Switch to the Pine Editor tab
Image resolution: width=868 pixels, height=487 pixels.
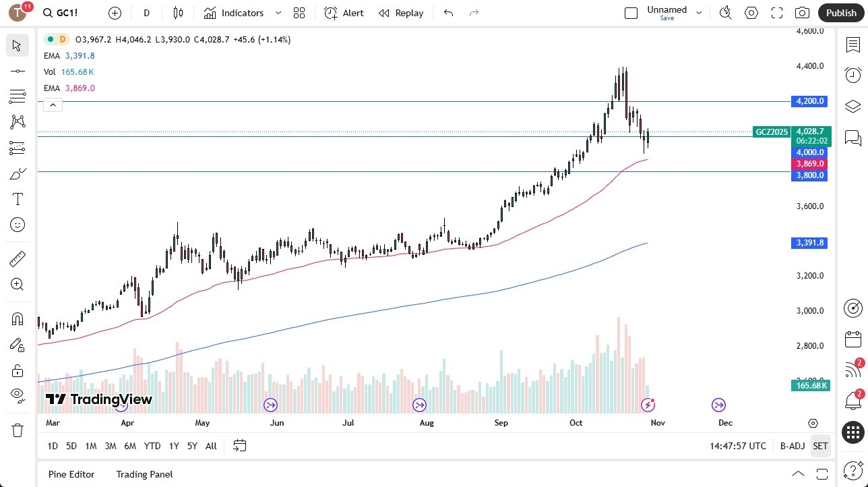pyautogui.click(x=71, y=474)
